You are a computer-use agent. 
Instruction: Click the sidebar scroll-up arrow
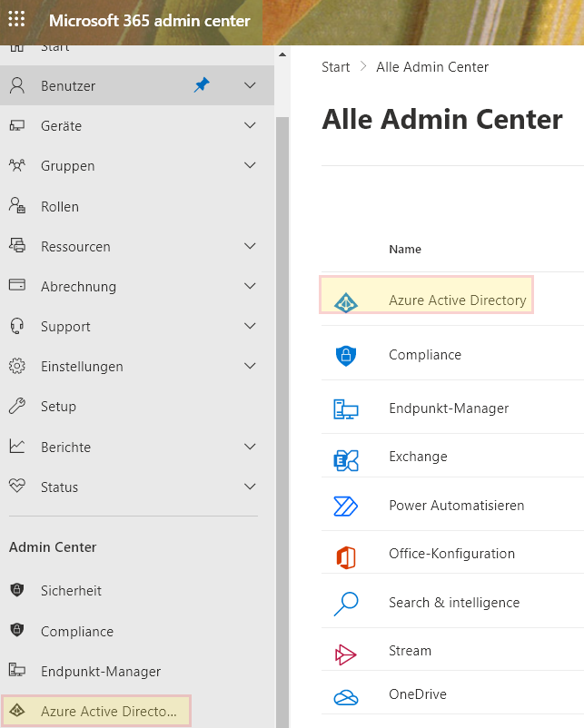tap(282, 54)
